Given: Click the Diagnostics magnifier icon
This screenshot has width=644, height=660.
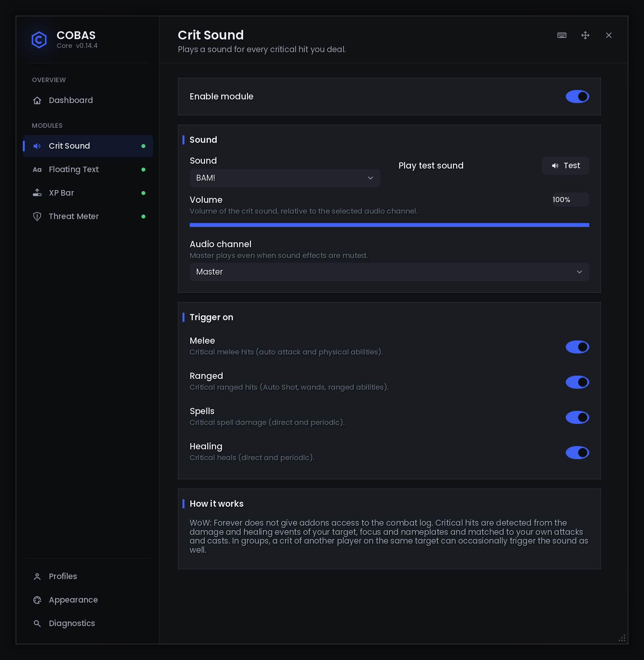Looking at the screenshot, I should tap(37, 623).
